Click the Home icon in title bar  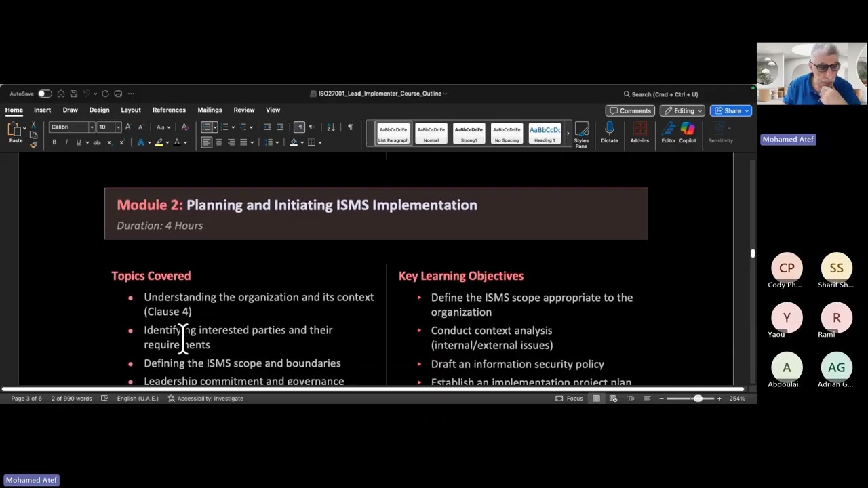pyautogui.click(x=61, y=94)
